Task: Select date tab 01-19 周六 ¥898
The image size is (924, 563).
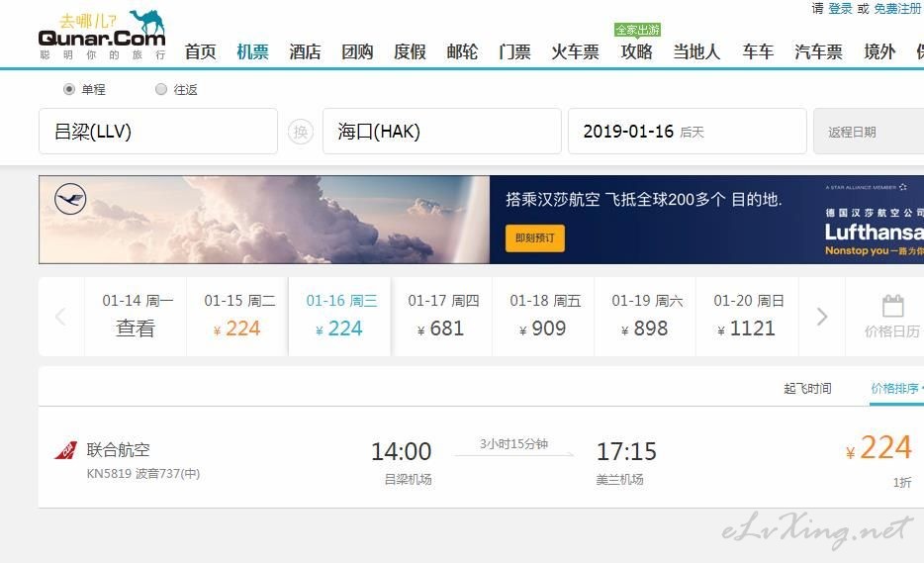Action: coord(645,317)
